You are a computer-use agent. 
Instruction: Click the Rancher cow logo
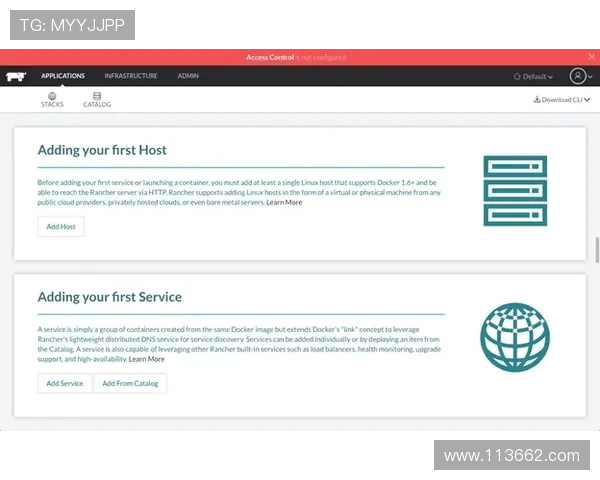(x=14, y=76)
